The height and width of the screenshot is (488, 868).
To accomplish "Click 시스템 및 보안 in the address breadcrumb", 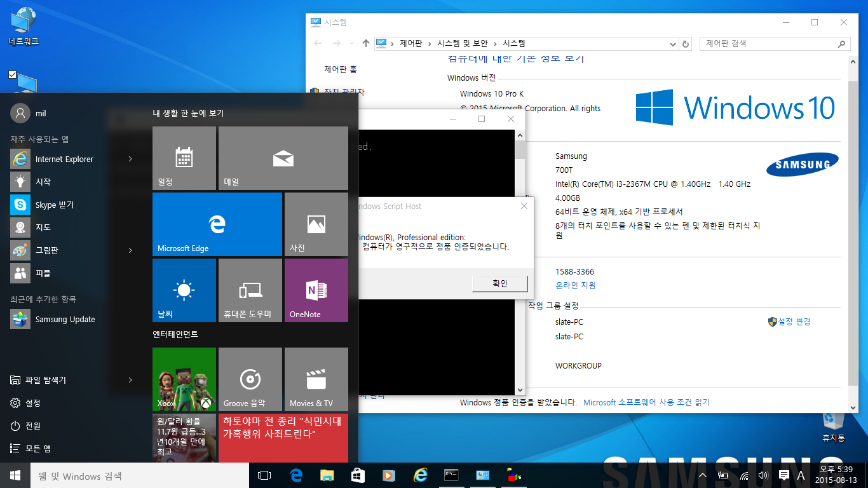I will pyautogui.click(x=463, y=43).
